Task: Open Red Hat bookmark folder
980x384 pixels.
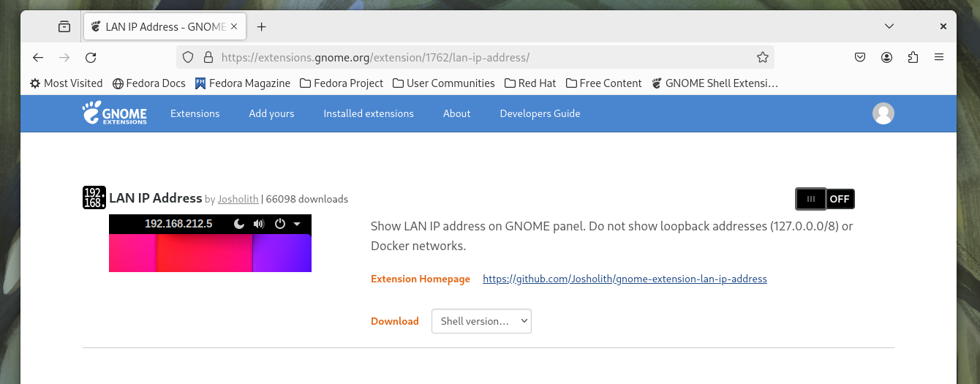Action: [530, 83]
